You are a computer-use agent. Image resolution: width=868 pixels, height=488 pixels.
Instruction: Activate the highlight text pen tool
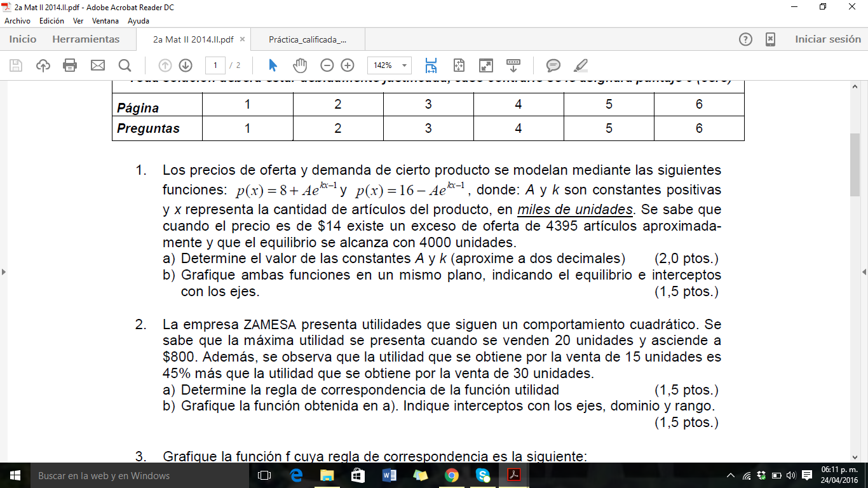tap(580, 65)
